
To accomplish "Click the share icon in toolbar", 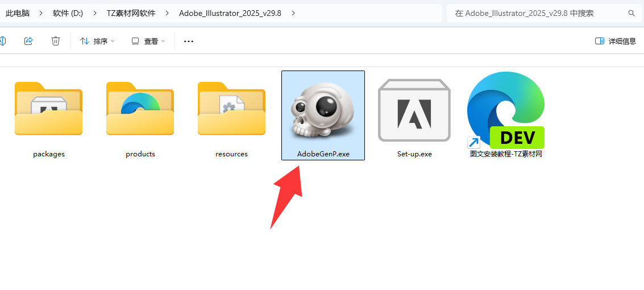I will coord(28,41).
